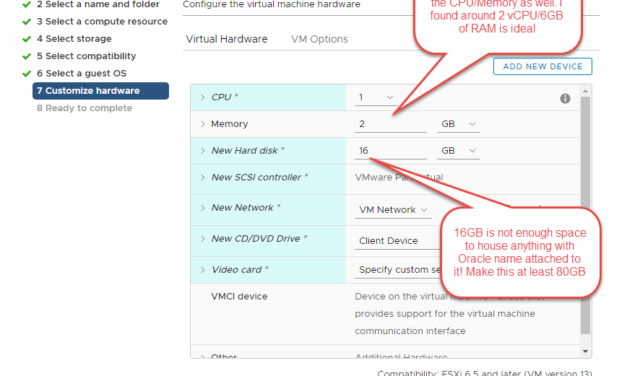The width and height of the screenshot is (627, 376).
Task: Expand the Memory hardware row
Action: tap(202, 124)
